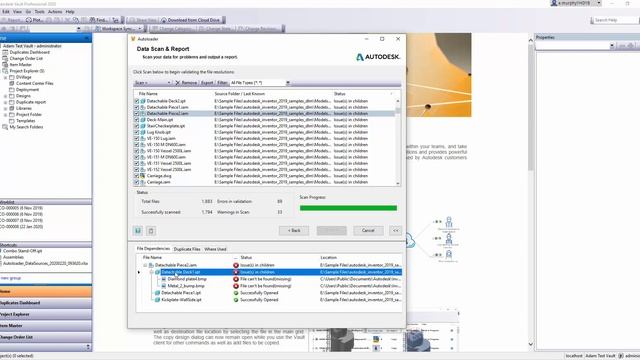This screenshot has width=640, height=360.
Task: Click the red error icon for Diamond plate4.bmp
Action: (236, 279)
